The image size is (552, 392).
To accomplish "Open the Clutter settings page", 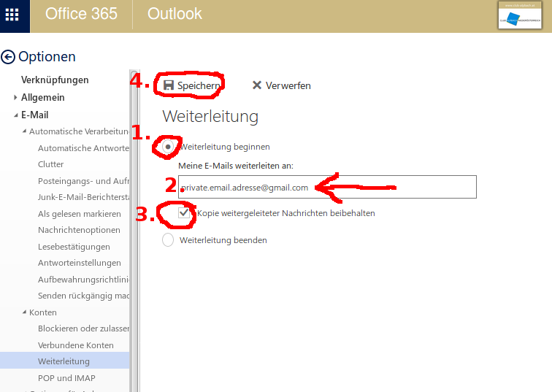I will click(50, 164).
